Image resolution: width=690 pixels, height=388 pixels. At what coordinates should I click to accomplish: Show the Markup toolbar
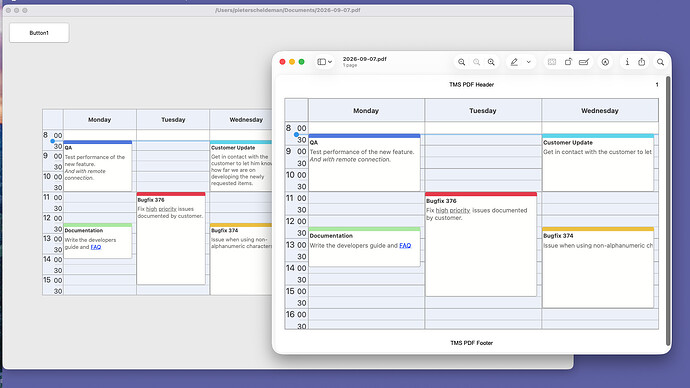point(606,62)
